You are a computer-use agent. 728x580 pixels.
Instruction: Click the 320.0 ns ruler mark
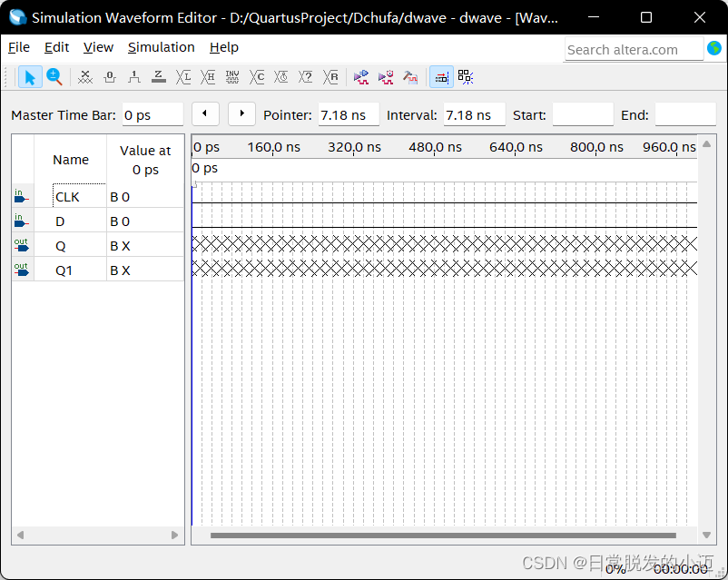coord(354,147)
